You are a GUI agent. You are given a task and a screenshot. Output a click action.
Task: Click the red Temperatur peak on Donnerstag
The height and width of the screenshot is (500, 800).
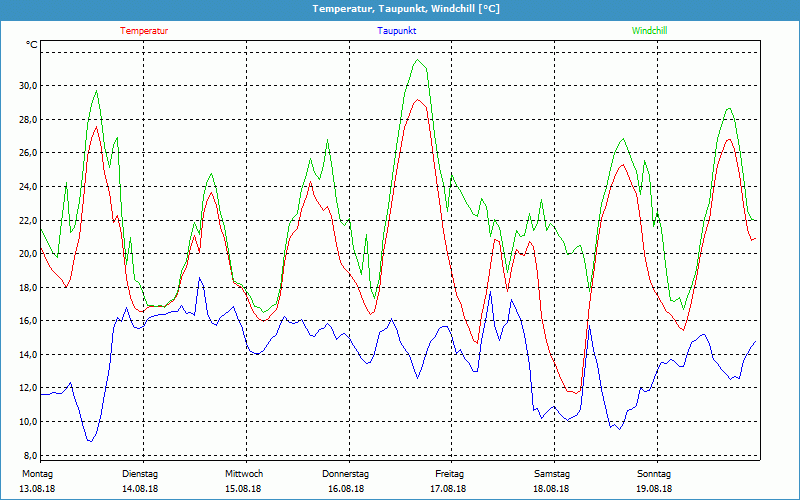click(x=418, y=99)
